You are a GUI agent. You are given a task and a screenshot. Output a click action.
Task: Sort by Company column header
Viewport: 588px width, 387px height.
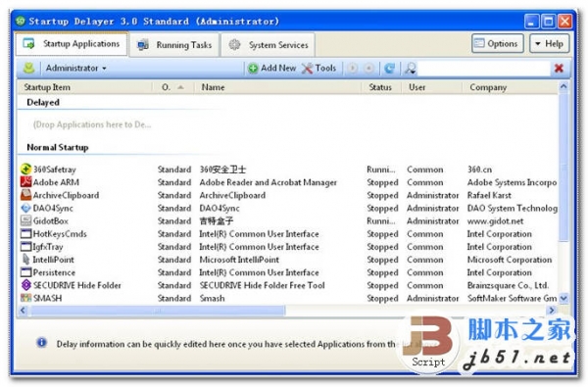pyautogui.click(x=510, y=87)
